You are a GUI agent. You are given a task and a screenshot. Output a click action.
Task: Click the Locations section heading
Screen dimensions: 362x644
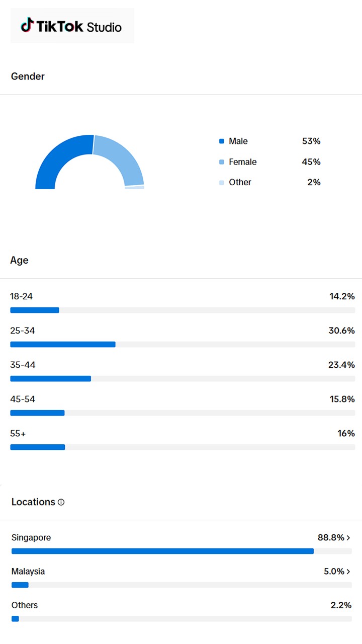33,502
